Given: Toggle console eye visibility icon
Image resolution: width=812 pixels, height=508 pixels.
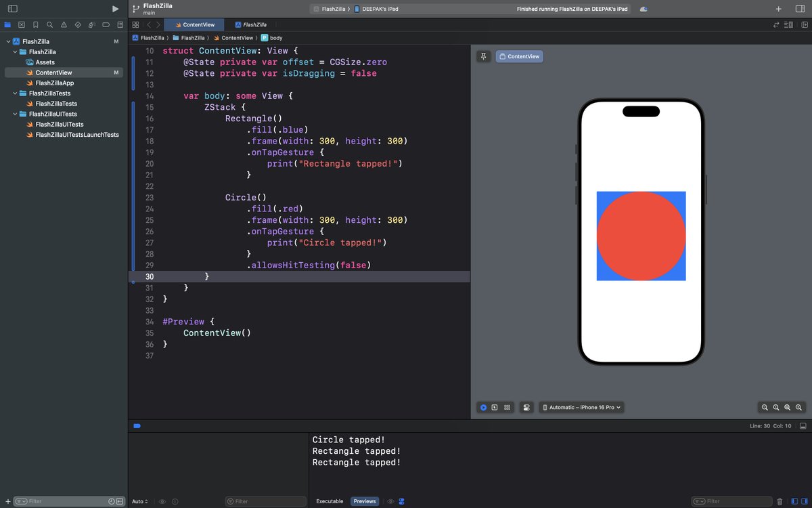Looking at the screenshot, I should (390, 501).
